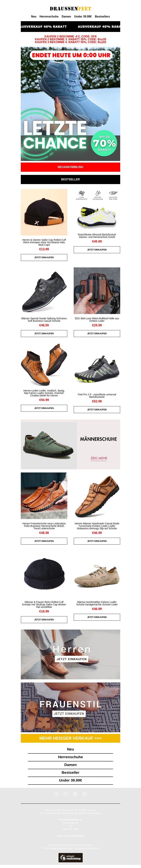The image size is (141, 868).
Task: Click the Intuit Mailchimp badge
Action: (71, 857)
